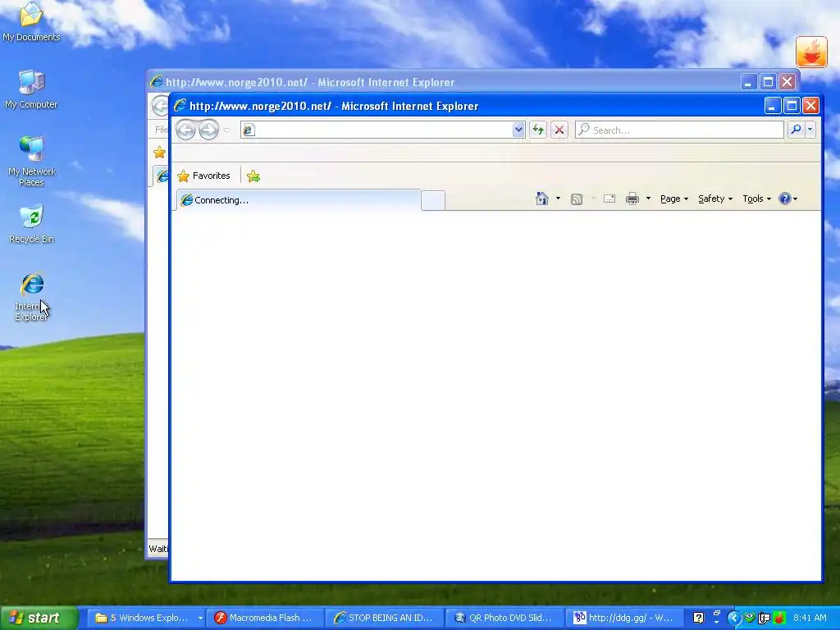Click the red X Stop button
The height and width of the screenshot is (630, 840).
[559, 130]
